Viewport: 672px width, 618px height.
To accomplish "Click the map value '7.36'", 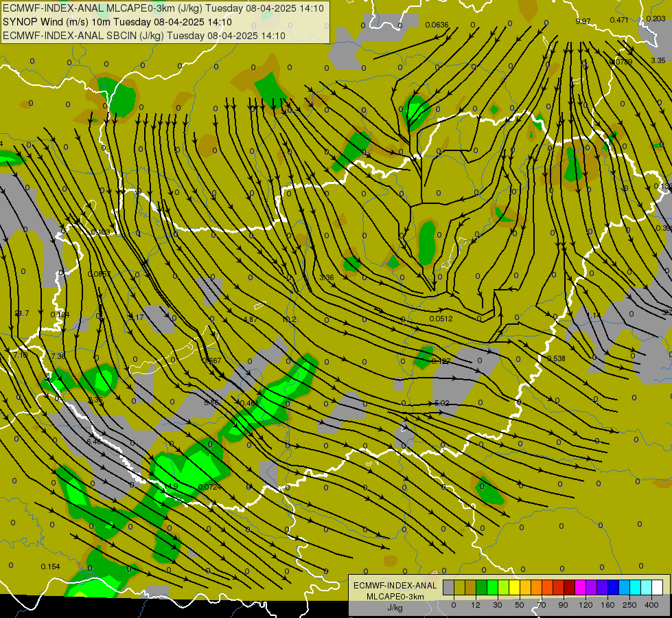I will (x=58, y=357).
